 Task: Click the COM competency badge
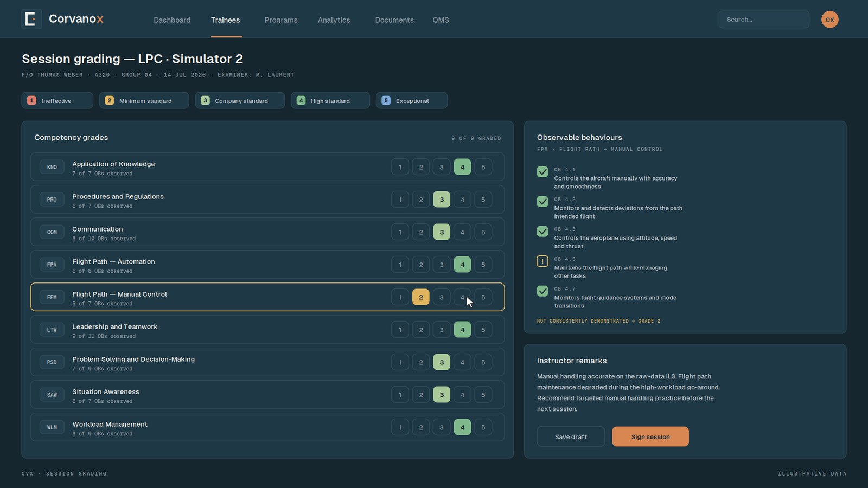pyautogui.click(x=52, y=232)
